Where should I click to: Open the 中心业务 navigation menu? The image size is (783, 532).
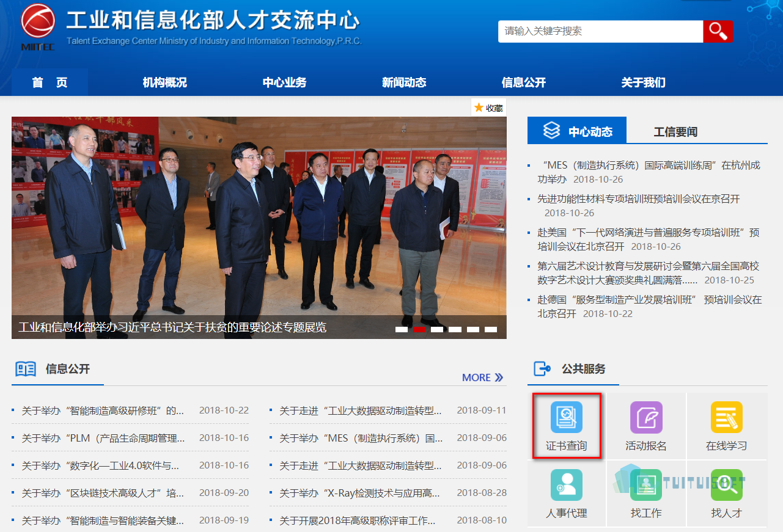(284, 82)
